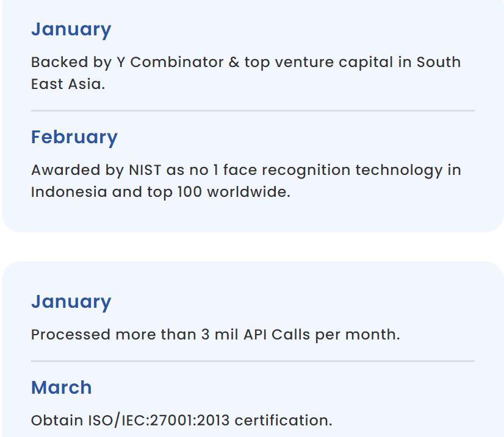Image resolution: width=504 pixels, height=437 pixels.
Task: Click the second January heading
Action: pyautogui.click(x=71, y=302)
